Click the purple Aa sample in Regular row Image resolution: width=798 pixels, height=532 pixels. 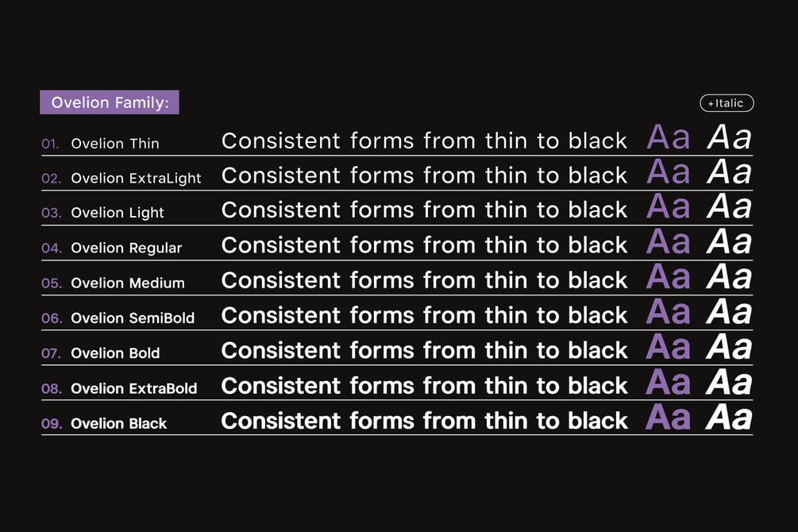pos(669,242)
